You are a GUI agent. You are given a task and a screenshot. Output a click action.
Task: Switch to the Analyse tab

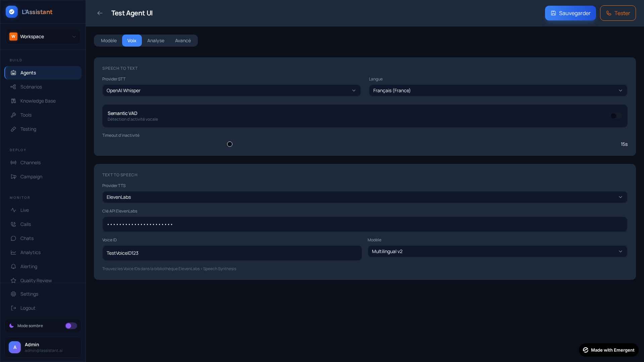tap(156, 41)
